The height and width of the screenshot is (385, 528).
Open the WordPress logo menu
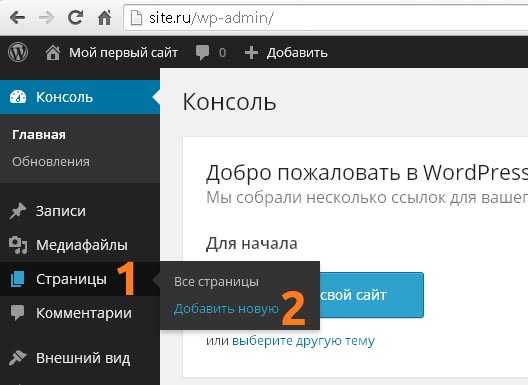coord(18,53)
